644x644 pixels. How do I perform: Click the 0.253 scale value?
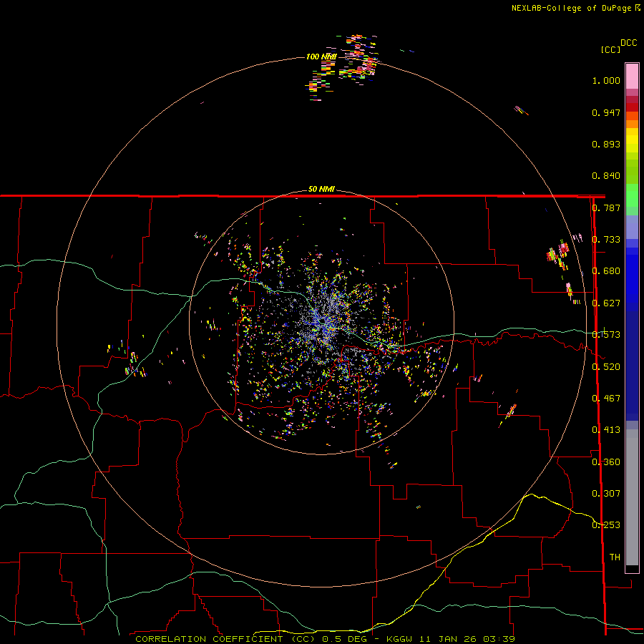point(606,525)
